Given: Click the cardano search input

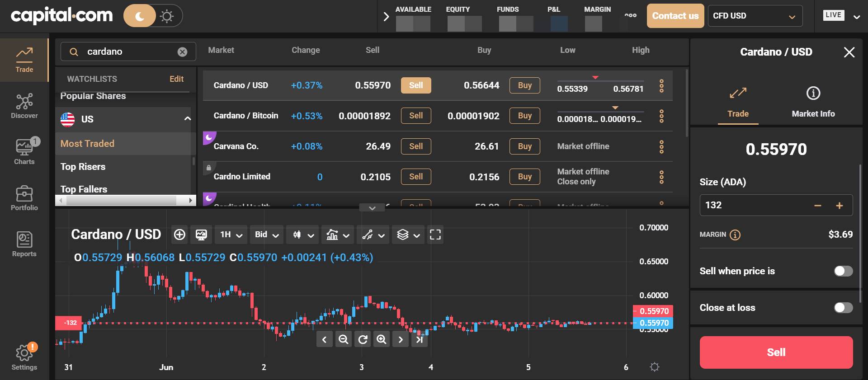Looking at the screenshot, I should (128, 52).
